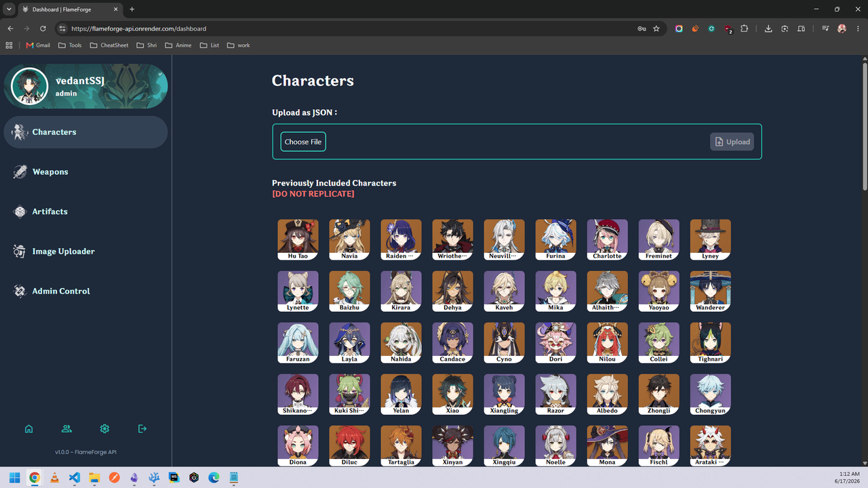Viewport: 868px width, 488px height.
Task: Click the vedantSSJ profile avatar
Action: click(30, 87)
